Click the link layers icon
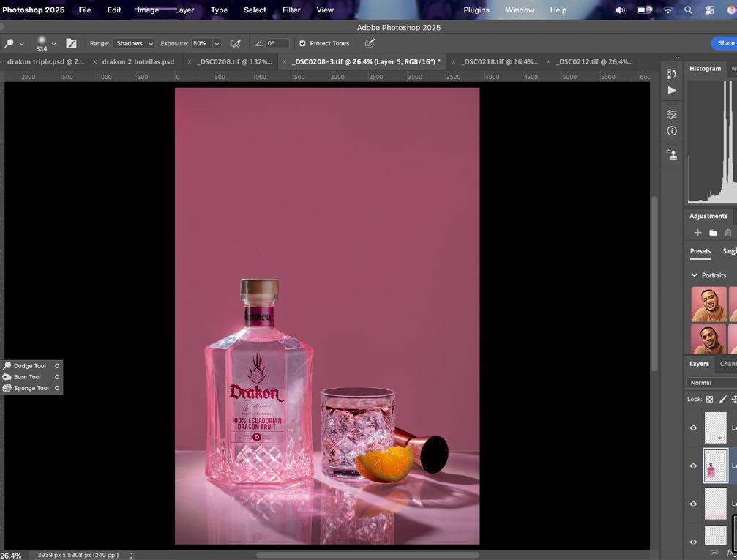This screenshot has width=737, height=560. click(714, 553)
